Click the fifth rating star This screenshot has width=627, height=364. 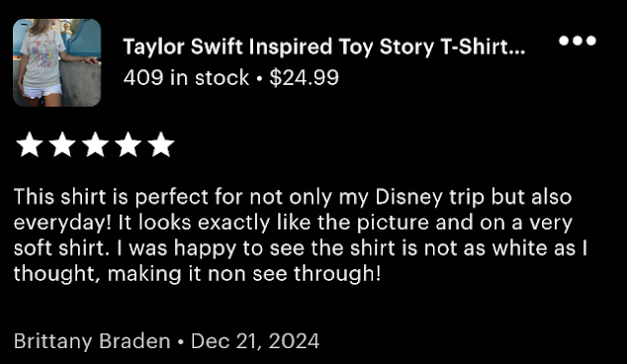[161, 144]
